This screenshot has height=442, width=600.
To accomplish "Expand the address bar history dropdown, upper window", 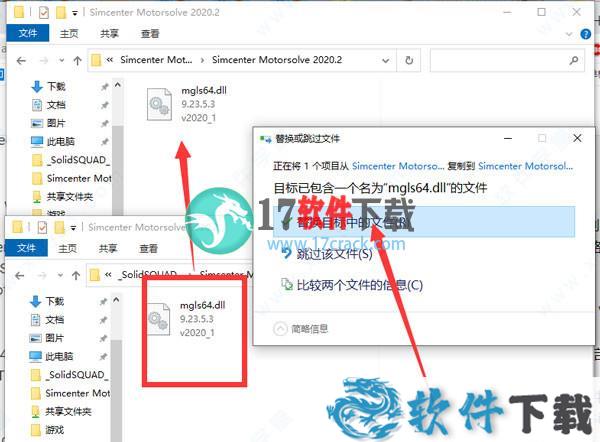I will (386, 60).
